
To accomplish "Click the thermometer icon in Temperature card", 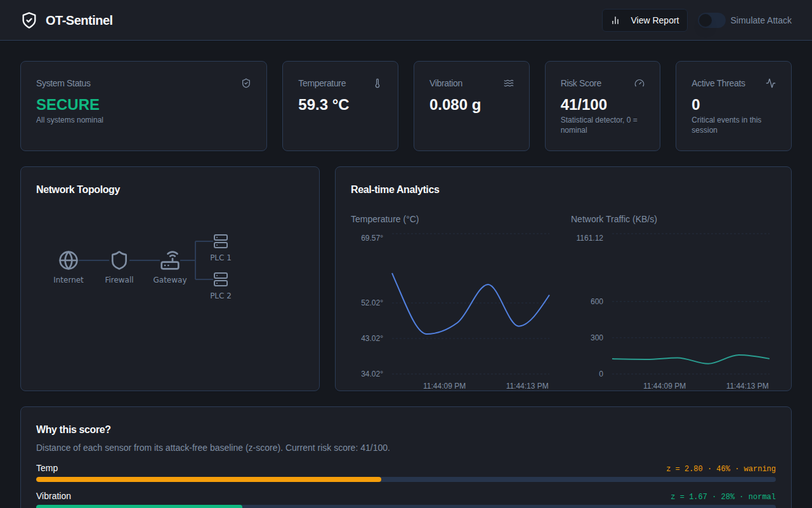I will [x=377, y=83].
